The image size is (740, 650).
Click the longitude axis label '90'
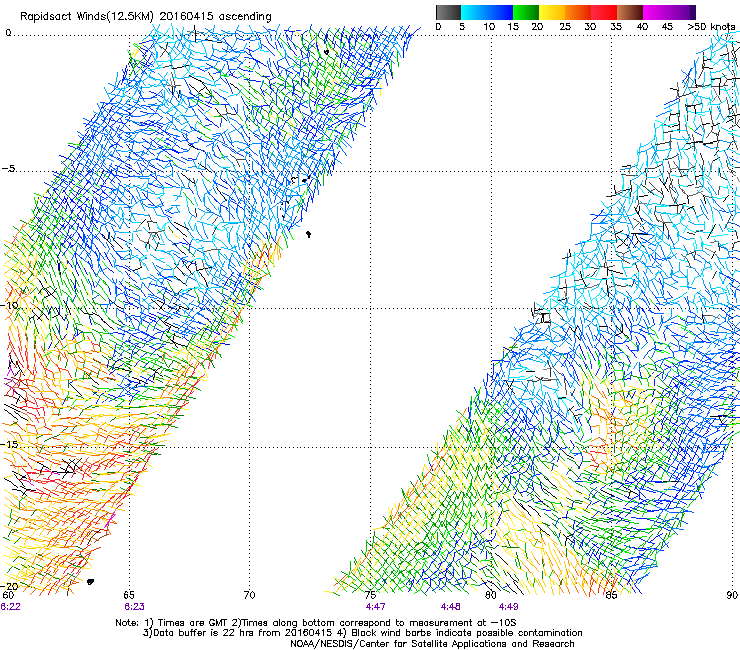click(x=732, y=595)
